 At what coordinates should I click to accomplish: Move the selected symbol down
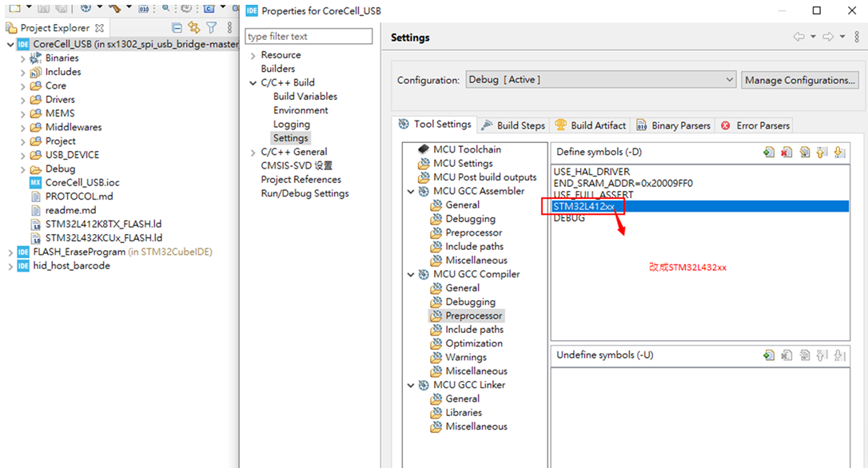pyautogui.click(x=838, y=152)
